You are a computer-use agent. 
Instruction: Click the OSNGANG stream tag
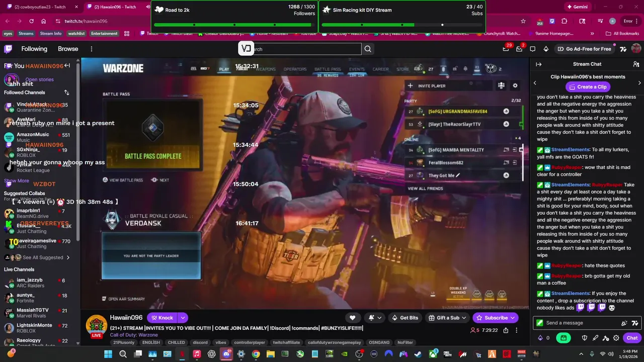(x=379, y=342)
